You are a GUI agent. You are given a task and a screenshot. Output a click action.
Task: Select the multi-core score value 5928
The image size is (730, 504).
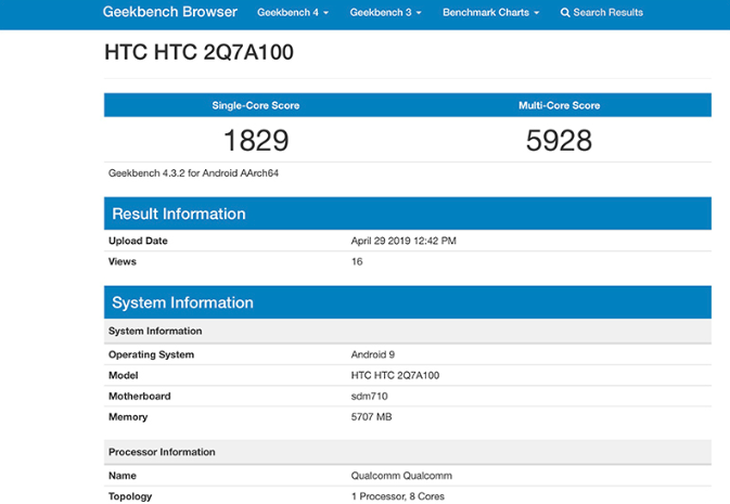[x=559, y=140]
